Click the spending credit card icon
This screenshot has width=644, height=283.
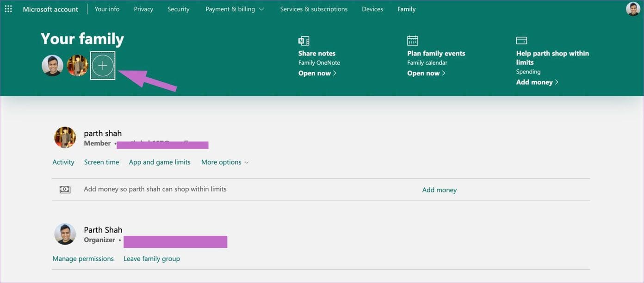pos(521,41)
